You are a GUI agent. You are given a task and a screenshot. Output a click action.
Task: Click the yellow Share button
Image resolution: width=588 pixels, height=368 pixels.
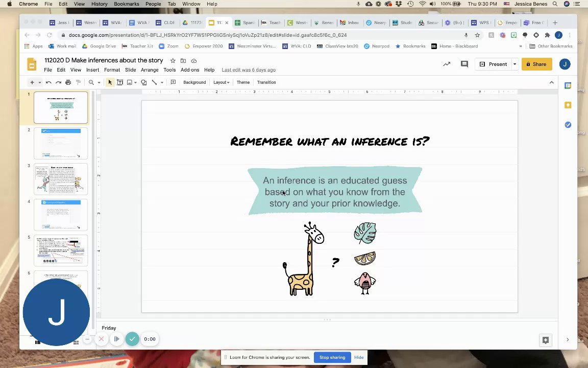point(536,64)
